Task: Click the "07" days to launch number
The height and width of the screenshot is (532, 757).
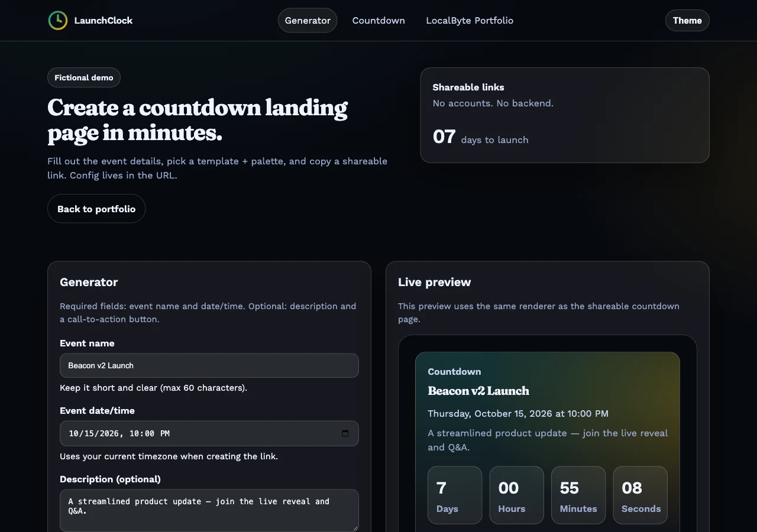Action: [x=444, y=137]
